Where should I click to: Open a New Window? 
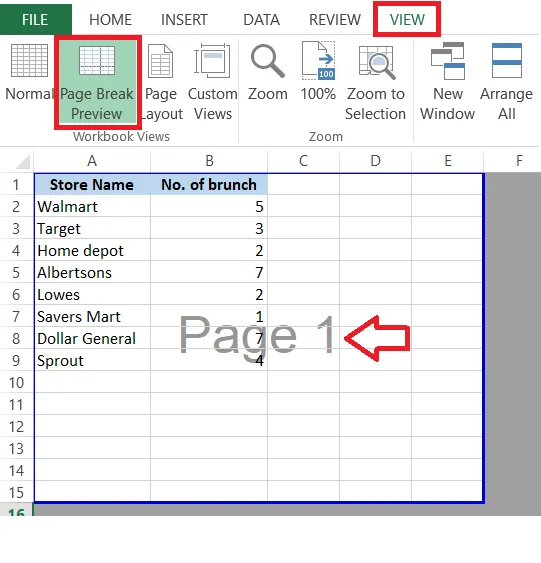(448, 82)
